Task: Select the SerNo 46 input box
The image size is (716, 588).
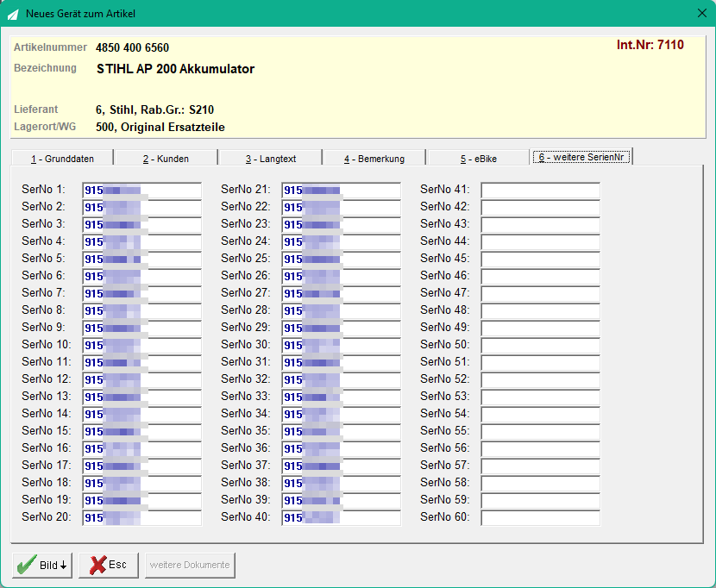Action: [541, 277]
